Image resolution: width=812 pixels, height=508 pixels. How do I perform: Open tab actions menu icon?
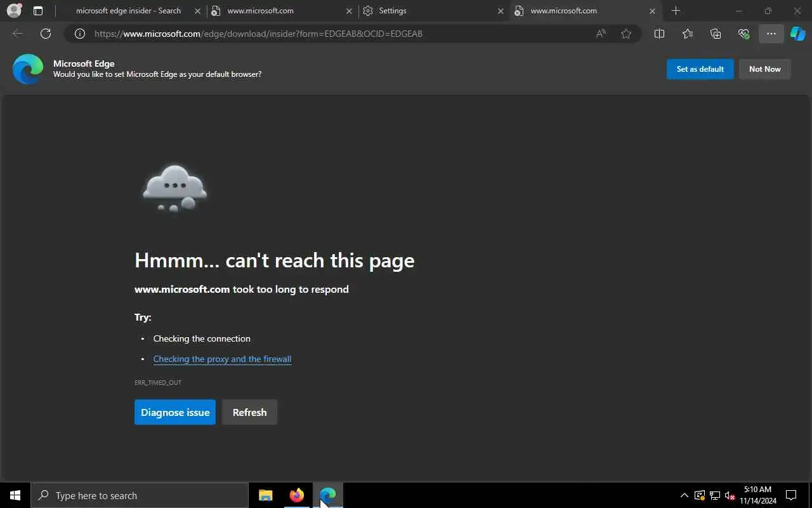pos(38,11)
